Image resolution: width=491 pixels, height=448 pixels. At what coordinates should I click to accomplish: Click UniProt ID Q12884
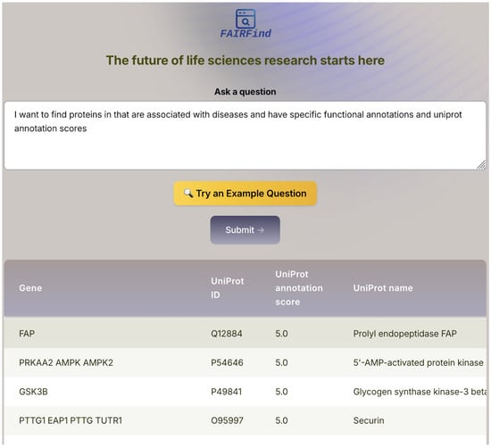pyautogui.click(x=227, y=334)
